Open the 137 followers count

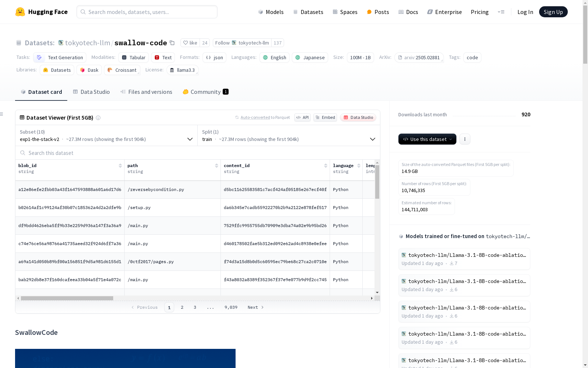coord(277,43)
